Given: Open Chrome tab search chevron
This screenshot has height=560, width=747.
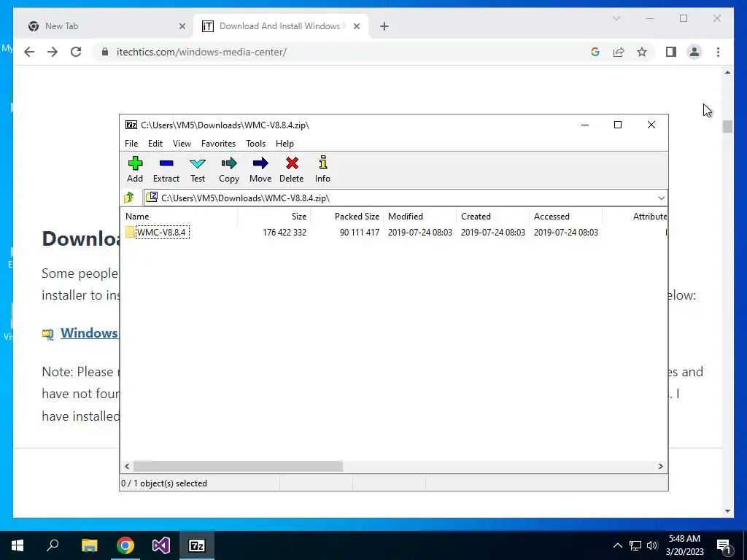Looking at the screenshot, I should point(616,18).
